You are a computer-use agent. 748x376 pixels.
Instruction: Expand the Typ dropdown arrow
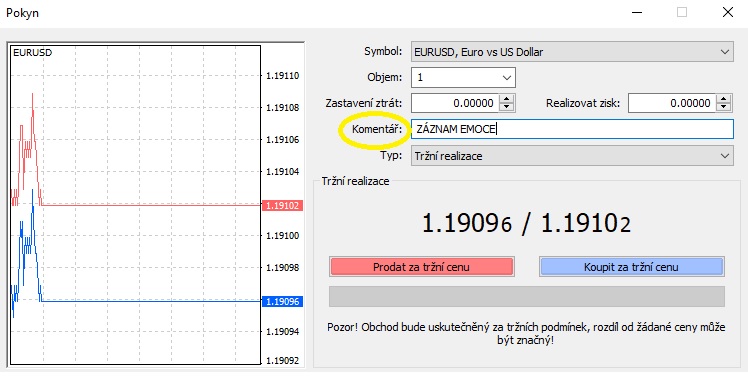725,156
